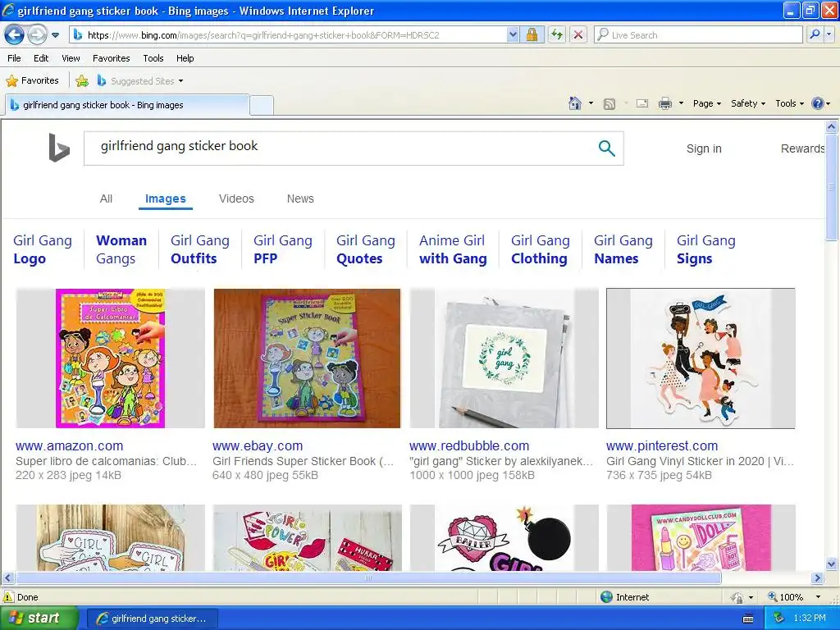Screen dimensions: 840x630
Task: Open Suggested Sites dropdown
Action: click(x=140, y=81)
